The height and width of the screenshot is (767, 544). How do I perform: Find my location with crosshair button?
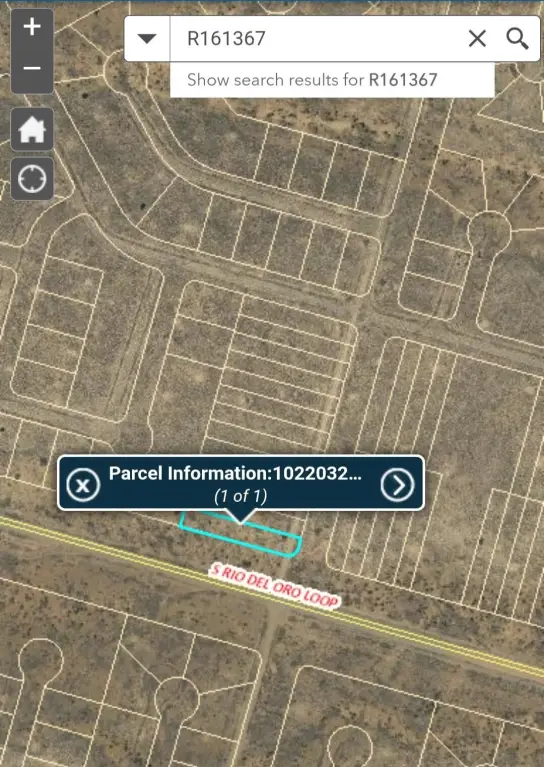coord(32,179)
